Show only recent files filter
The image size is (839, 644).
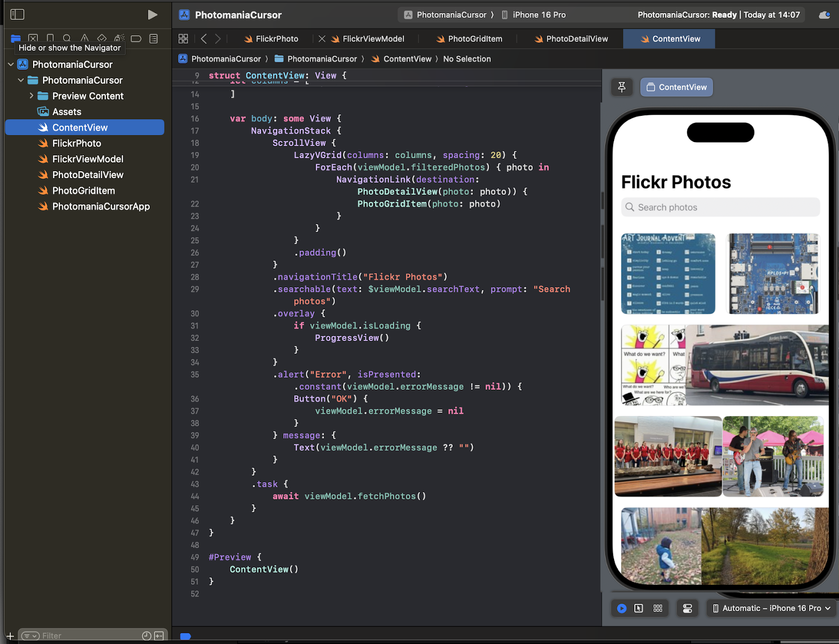click(x=146, y=636)
